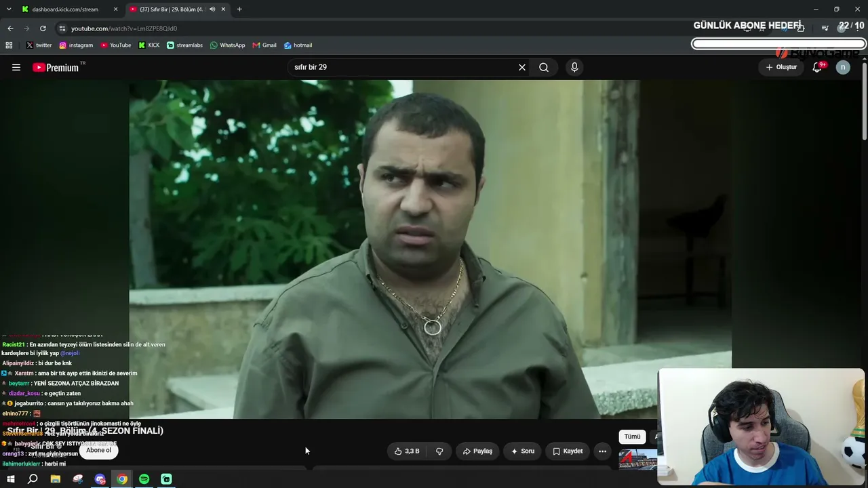Click chat message 'bi dur be knk'
868x488 pixels.
(x=55, y=363)
